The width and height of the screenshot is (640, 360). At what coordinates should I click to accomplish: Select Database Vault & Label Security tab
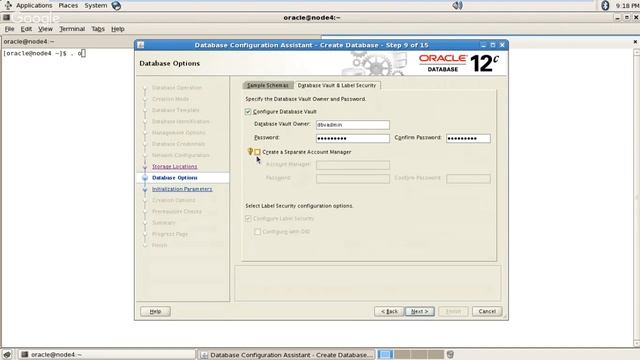337,85
